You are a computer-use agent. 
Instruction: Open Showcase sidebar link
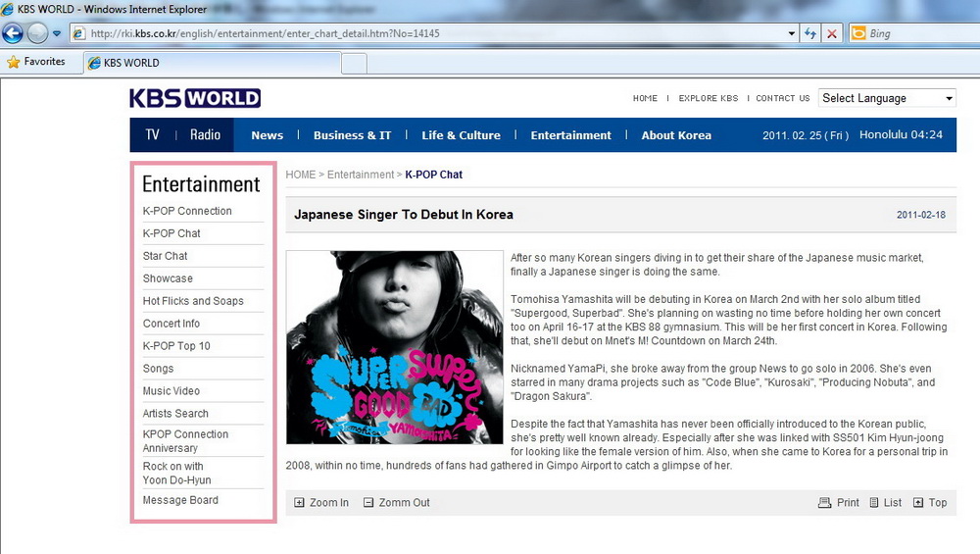click(168, 278)
